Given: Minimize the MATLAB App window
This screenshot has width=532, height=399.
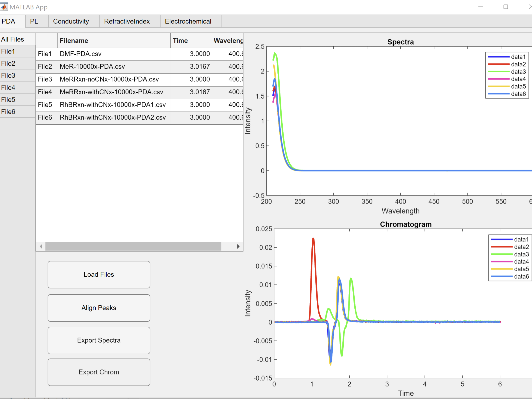Looking at the screenshot, I should click(480, 7).
